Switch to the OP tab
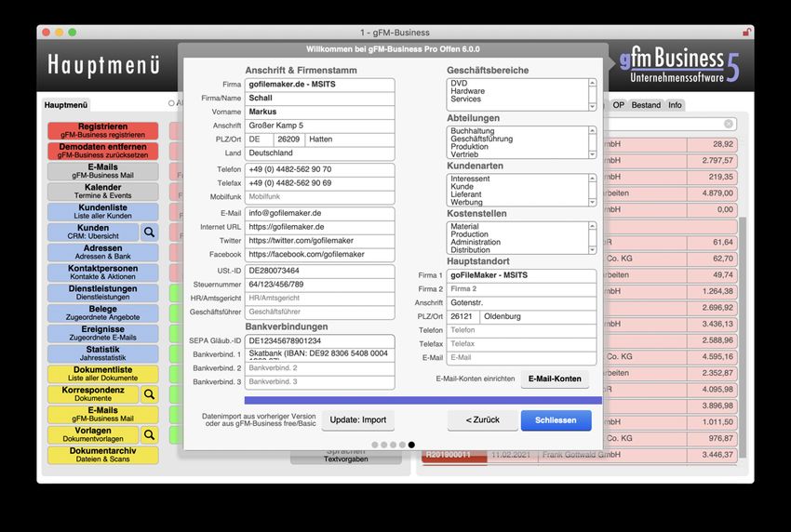Screen dimensions: 791x532 point(619,105)
